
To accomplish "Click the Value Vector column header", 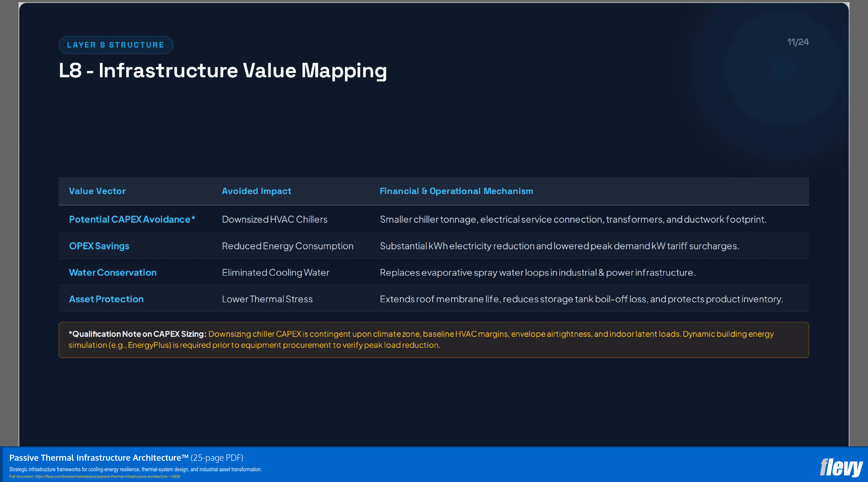I will click(x=97, y=191).
